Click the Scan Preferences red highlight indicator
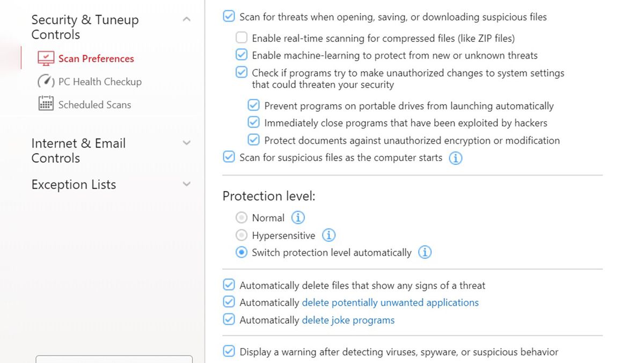The height and width of the screenshot is (363, 644). [20, 57]
